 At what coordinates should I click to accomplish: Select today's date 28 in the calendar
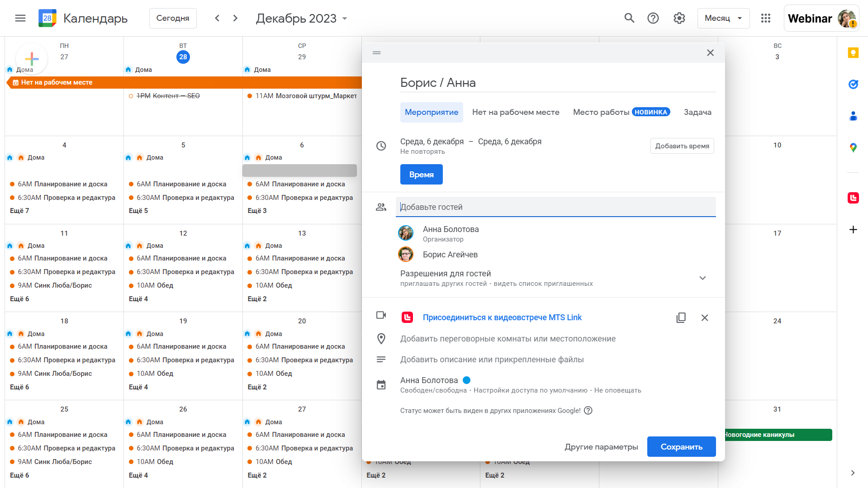click(x=183, y=57)
